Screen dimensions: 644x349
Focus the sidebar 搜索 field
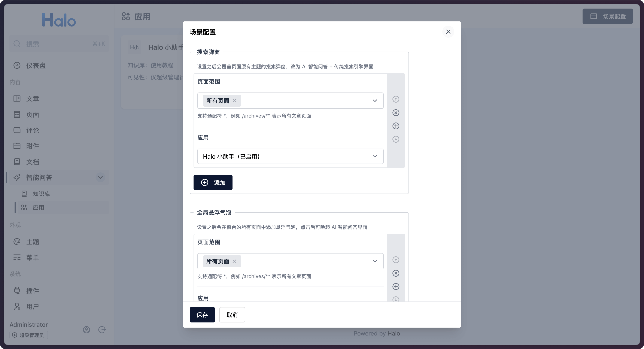tap(59, 44)
